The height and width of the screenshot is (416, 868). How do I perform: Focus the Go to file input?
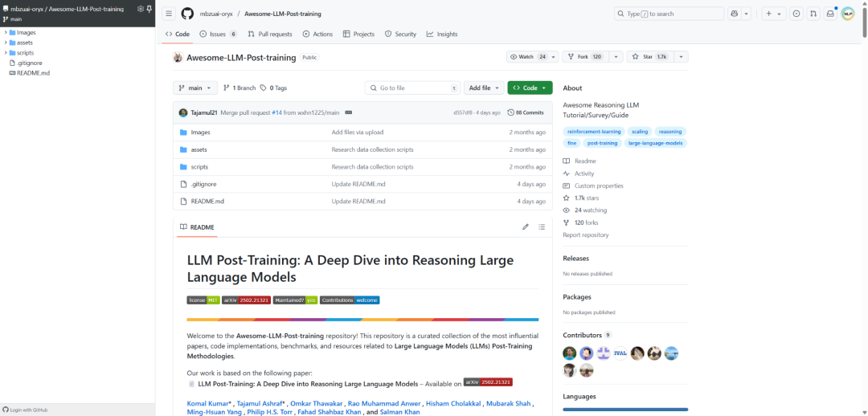coord(412,88)
